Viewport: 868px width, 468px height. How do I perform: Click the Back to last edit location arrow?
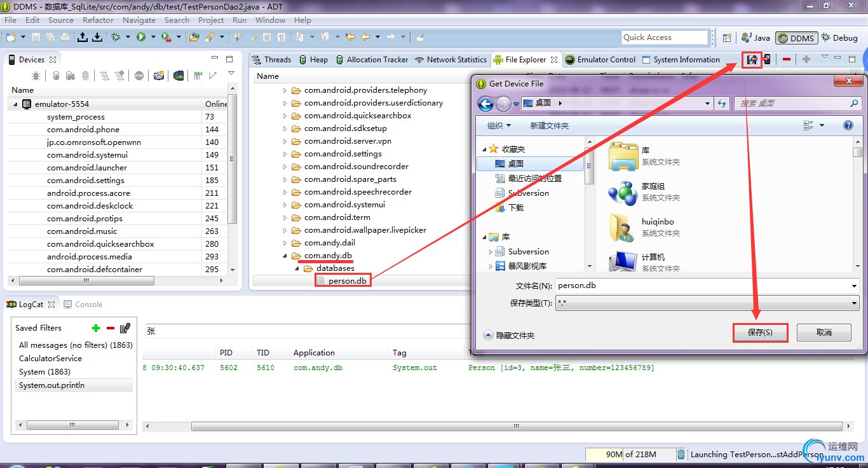(x=350, y=38)
